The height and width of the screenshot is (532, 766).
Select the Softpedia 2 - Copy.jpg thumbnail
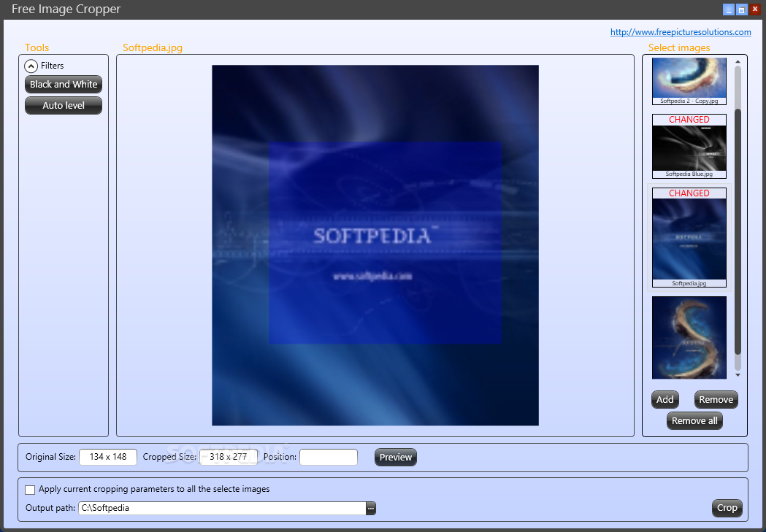click(689, 81)
